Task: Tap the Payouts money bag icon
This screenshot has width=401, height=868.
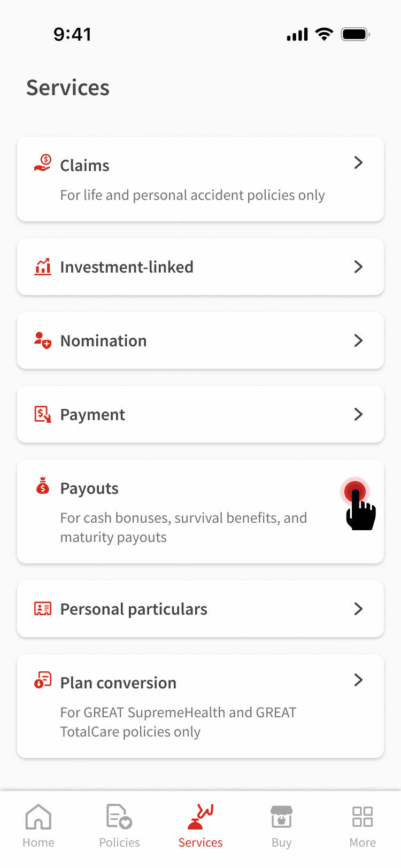Action: coord(43,486)
